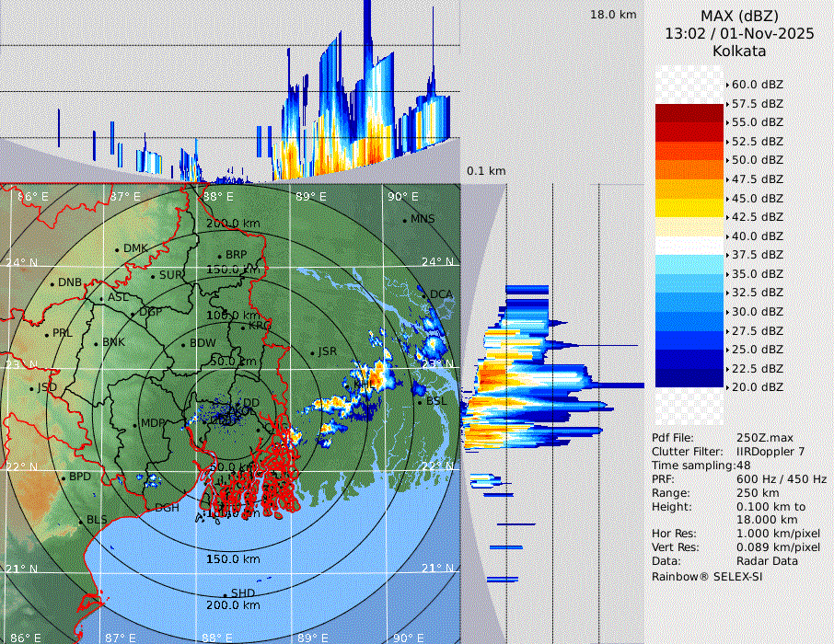The image size is (834, 644).
Task: Click the 13:02 / 01-Nov-2025 timestamp
Action: point(739,34)
